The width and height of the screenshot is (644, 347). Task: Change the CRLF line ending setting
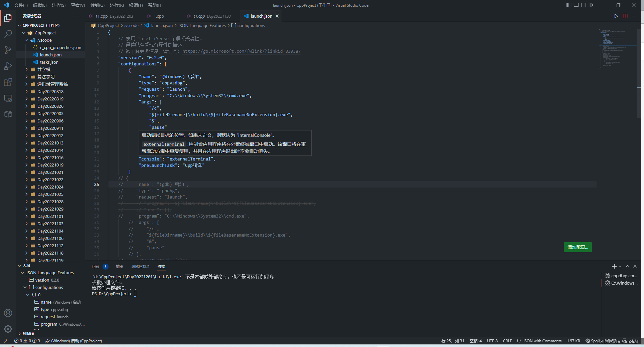[x=507, y=341]
